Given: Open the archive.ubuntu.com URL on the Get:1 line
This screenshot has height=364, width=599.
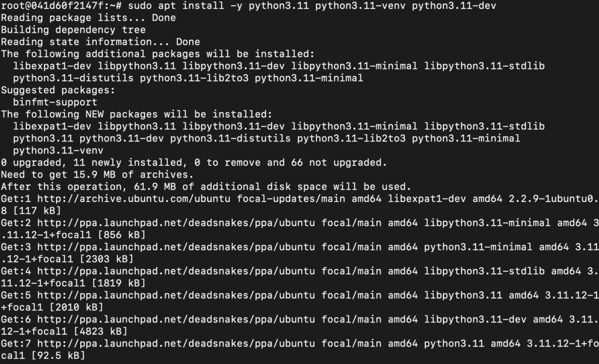Looking at the screenshot, I should point(134,199).
